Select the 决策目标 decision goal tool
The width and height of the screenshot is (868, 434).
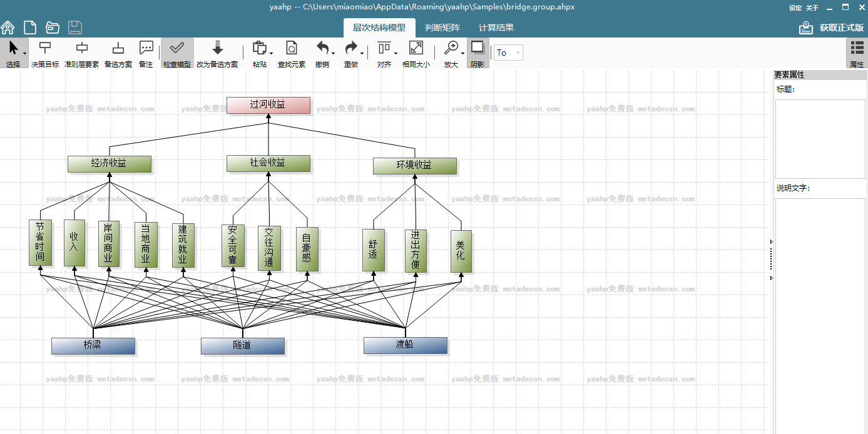[x=45, y=53]
